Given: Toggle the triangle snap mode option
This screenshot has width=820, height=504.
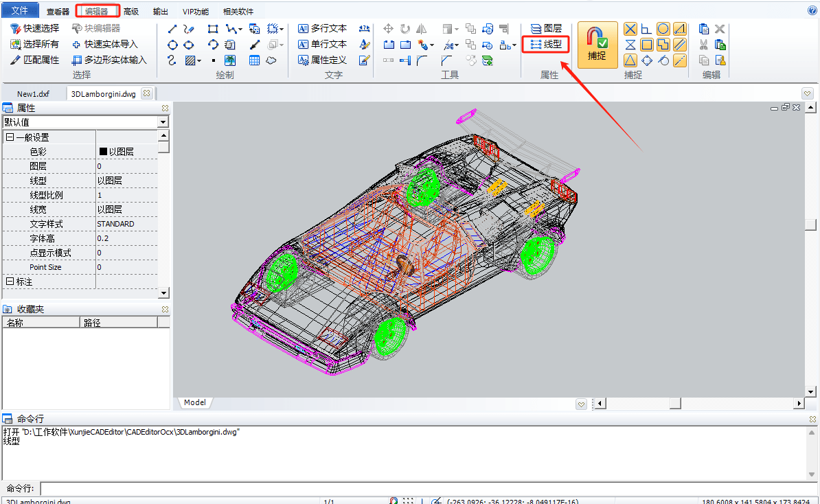Looking at the screenshot, I should [630, 60].
